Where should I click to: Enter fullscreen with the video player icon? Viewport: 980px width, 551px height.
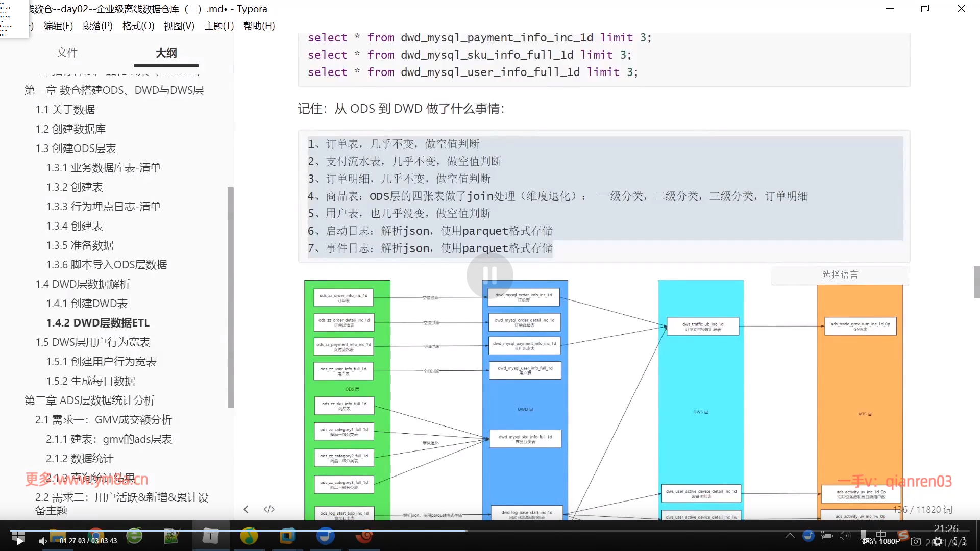pyautogui.click(x=960, y=541)
